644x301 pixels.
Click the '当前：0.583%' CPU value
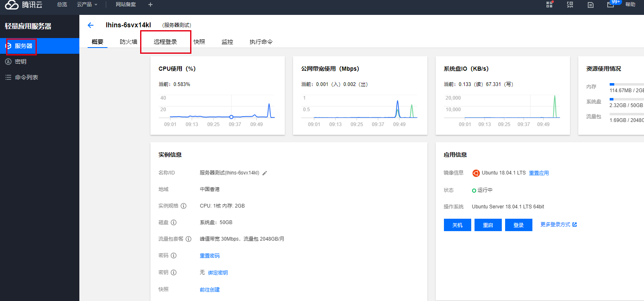(174, 84)
